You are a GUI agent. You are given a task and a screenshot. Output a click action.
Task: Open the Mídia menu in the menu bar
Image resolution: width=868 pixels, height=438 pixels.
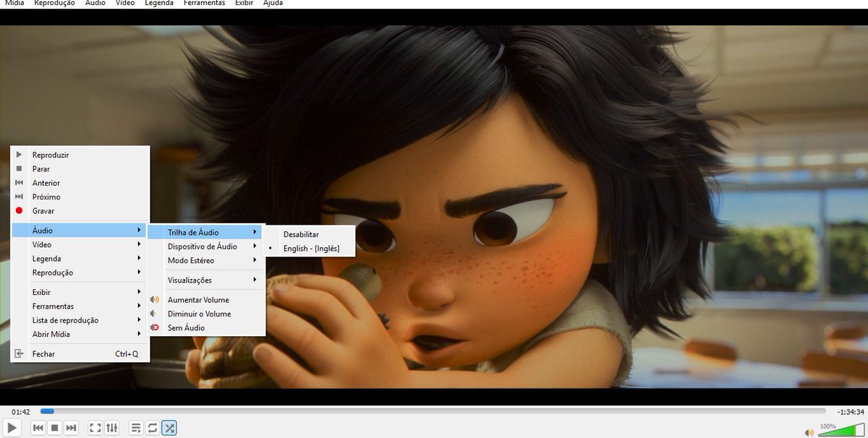[x=14, y=4]
